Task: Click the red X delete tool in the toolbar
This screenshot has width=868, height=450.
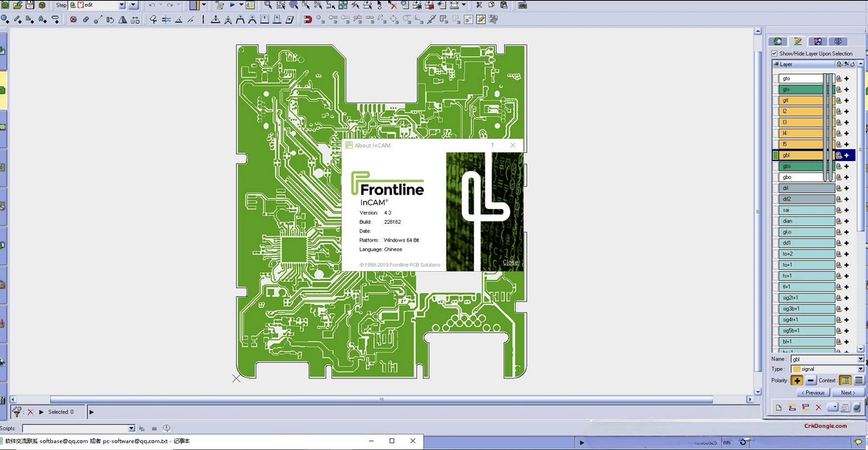Action: (x=393, y=5)
